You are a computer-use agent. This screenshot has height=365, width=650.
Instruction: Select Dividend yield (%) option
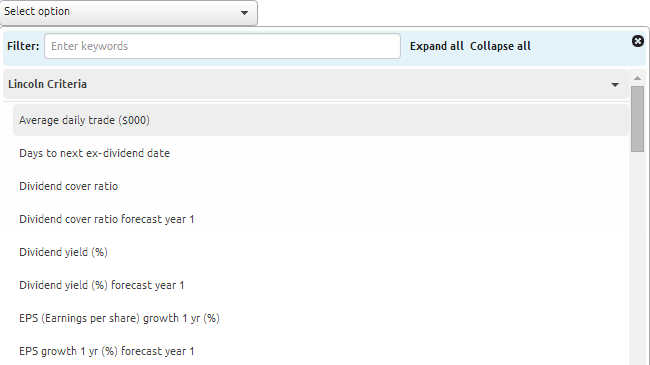click(x=320, y=252)
